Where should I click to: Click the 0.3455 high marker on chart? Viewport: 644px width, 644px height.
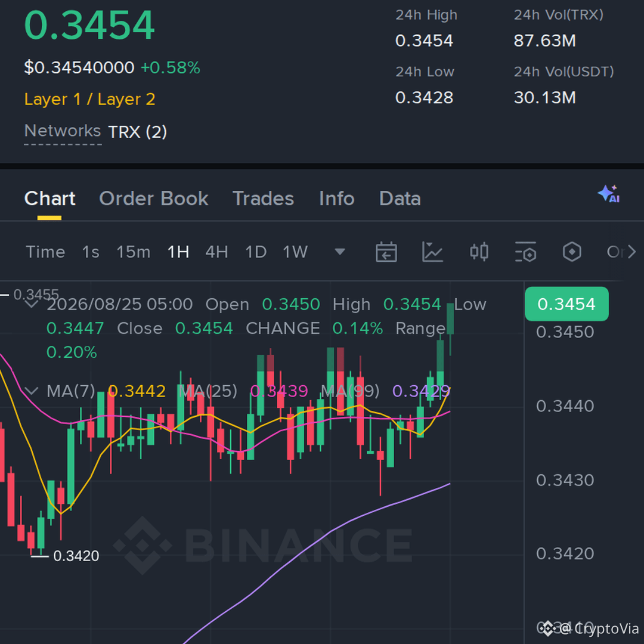tap(36, 295)
